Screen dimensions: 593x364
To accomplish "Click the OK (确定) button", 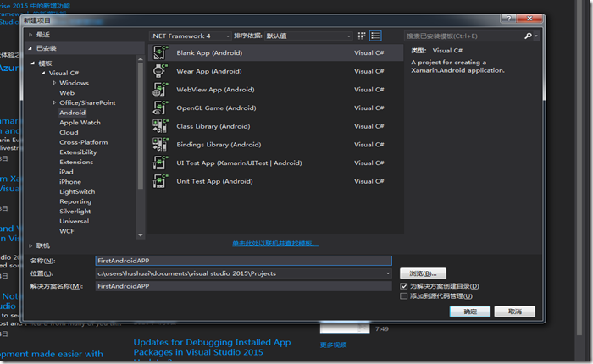I will tap(470, 312).
